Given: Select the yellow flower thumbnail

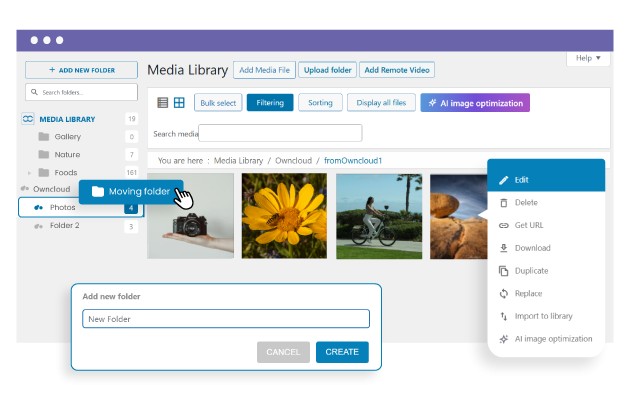Looking at the screenshot, I should tap(284, 216).
